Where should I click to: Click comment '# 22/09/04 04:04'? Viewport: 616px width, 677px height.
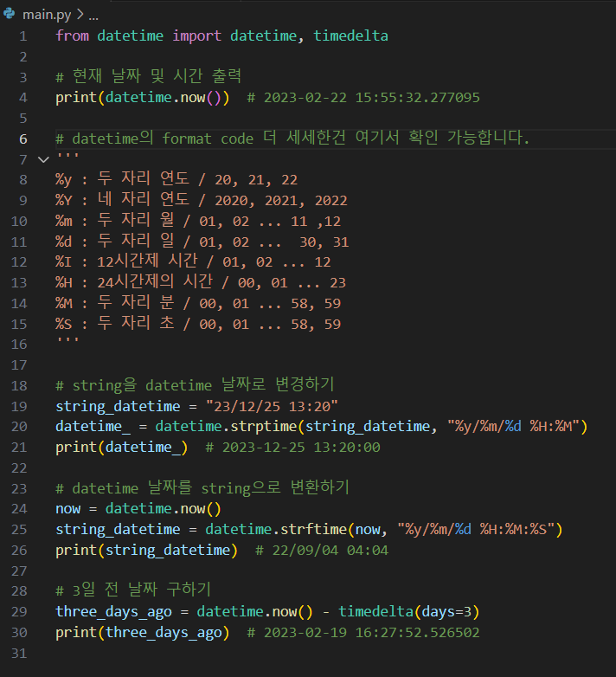click(322, 551)
